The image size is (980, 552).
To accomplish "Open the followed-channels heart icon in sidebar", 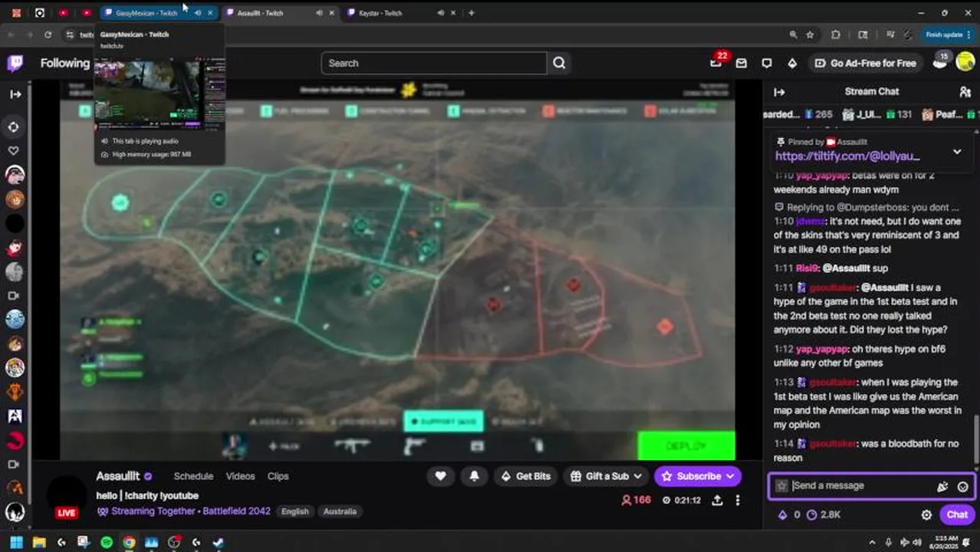I will click(13, 151).
